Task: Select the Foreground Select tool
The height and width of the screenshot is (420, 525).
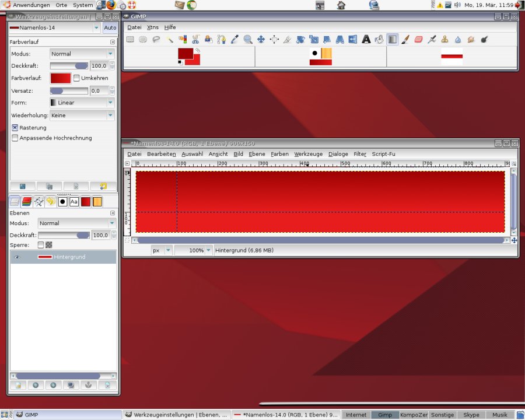Action: pyautogui.click(x=209, y=40)
